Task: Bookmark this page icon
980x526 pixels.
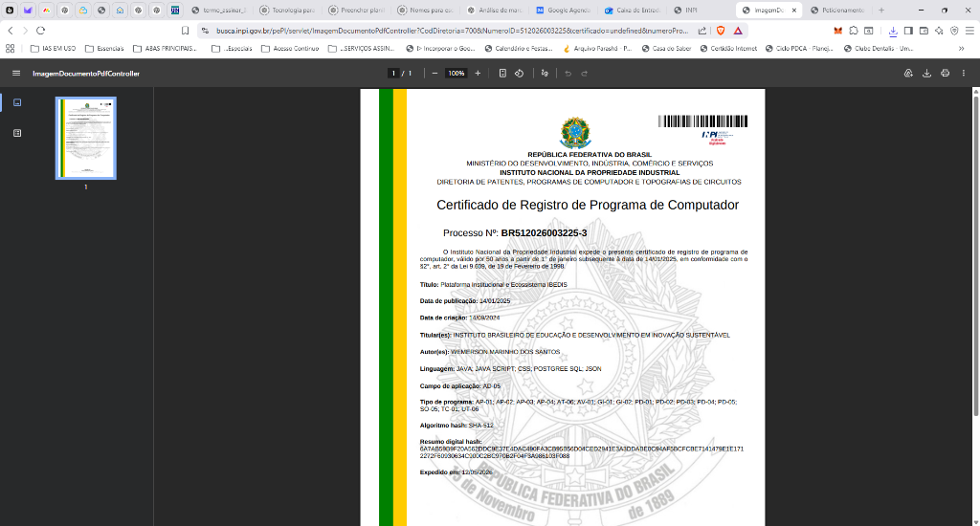Action: point(185,30)
